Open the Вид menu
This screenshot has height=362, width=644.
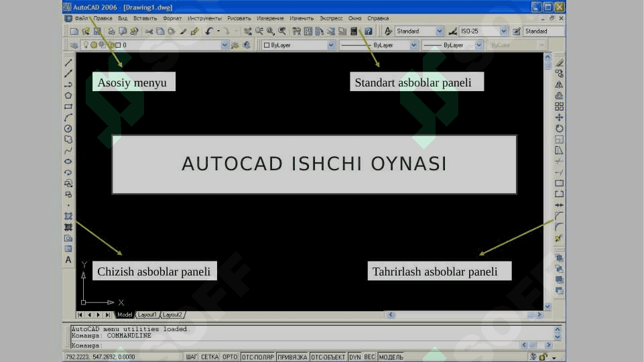[123, 19]
